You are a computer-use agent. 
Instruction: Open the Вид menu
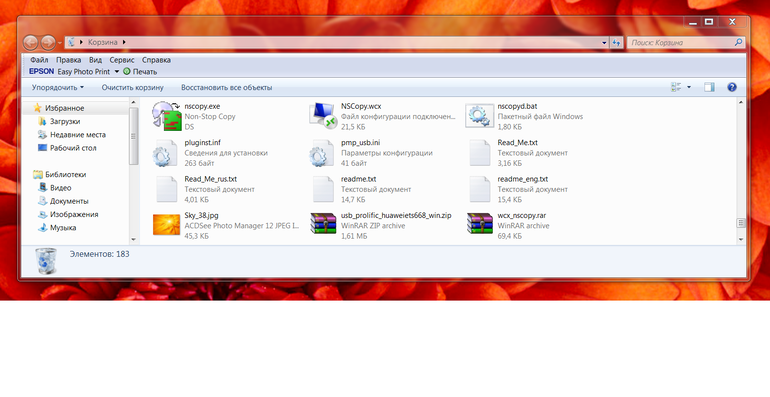[x=95, y=60]
